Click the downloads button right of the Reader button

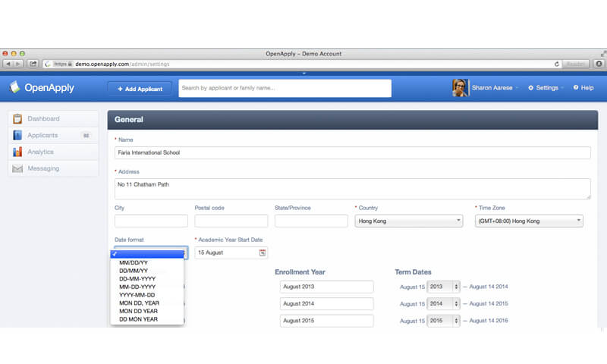pos(599,64)
